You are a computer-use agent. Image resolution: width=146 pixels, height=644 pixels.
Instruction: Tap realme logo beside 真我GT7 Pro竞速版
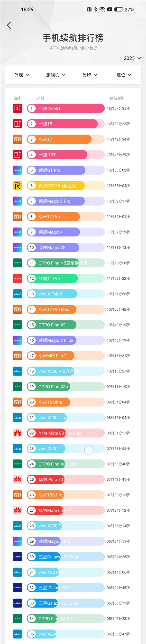click(x=18, y=186)
